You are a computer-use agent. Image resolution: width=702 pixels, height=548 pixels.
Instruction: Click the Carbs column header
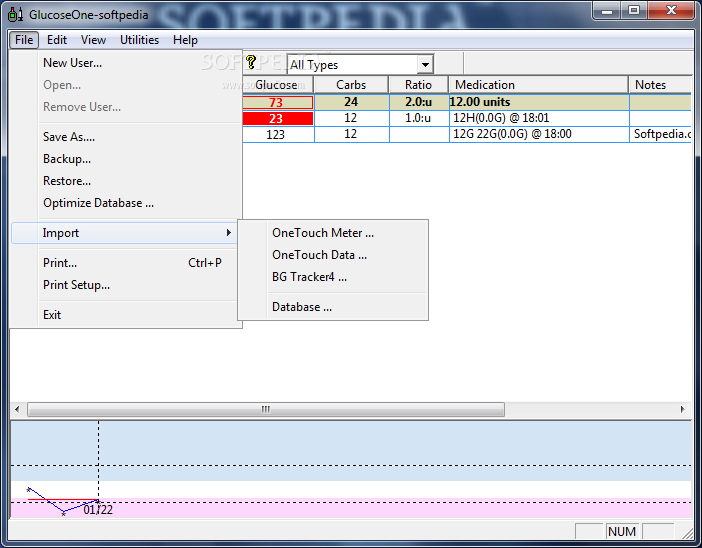click(x=351, y=85)
